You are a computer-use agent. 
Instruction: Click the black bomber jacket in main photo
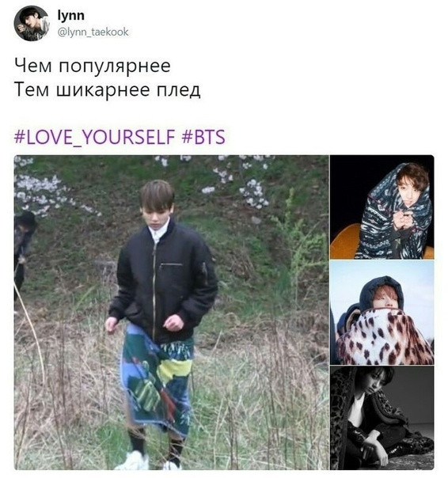tap(163, 280)
